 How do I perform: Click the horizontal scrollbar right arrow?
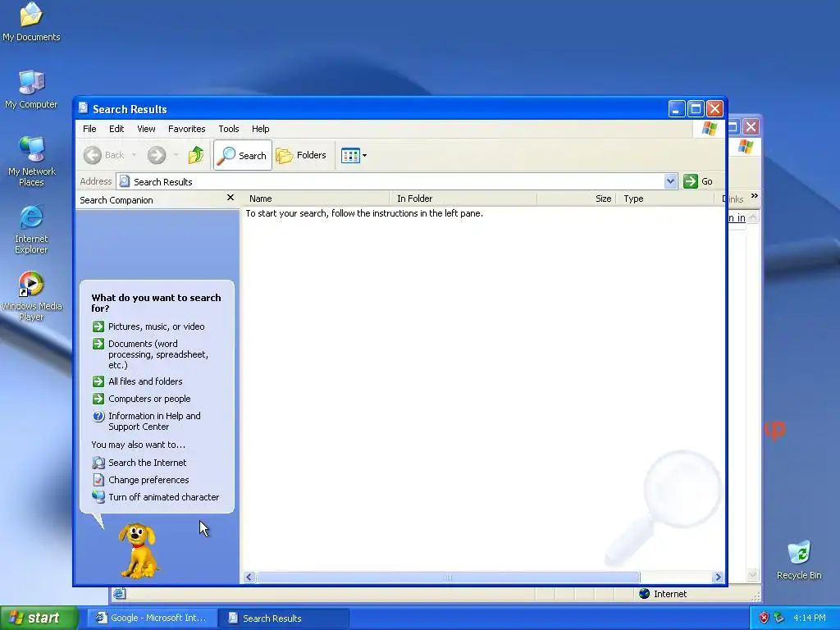pyautogui.click(x=718, y=577)
